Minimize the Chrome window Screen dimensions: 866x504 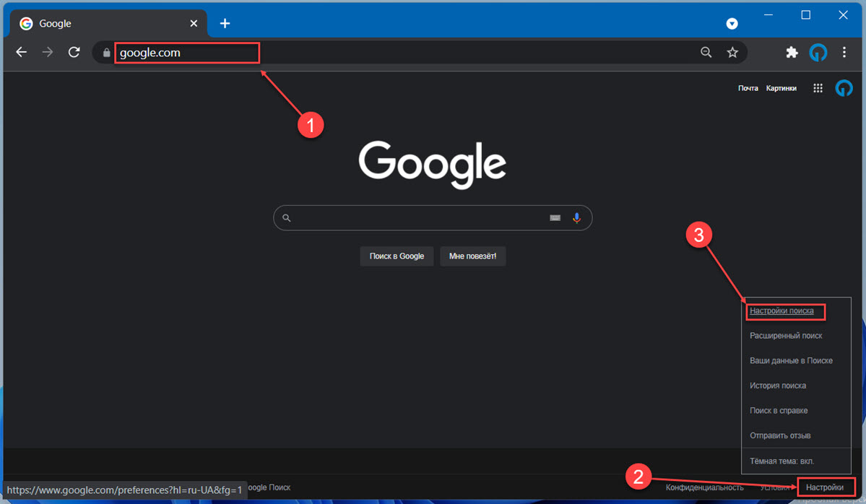pyautogui.click(x=768, y=15)
